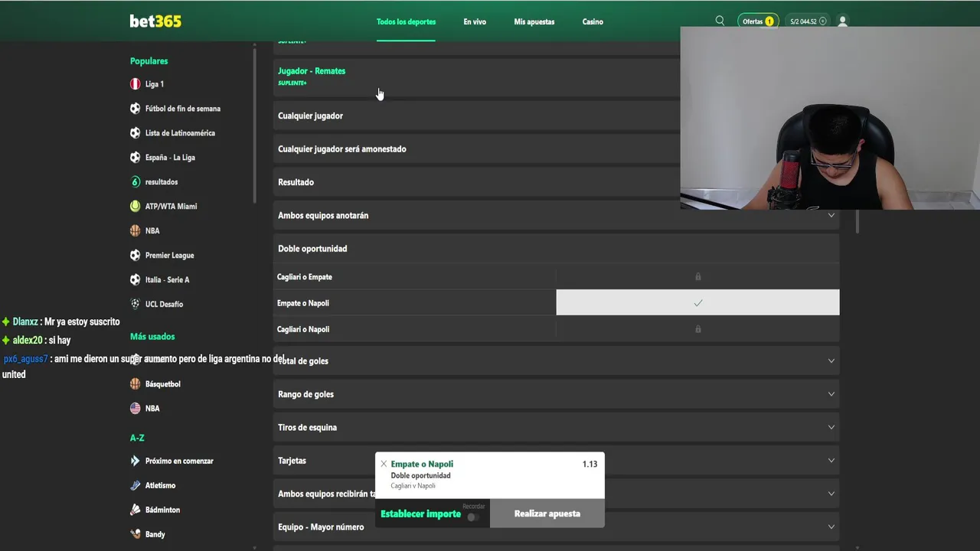
Task: Click the Bádminton shuttlecock icon
Action: coord(135,510)
